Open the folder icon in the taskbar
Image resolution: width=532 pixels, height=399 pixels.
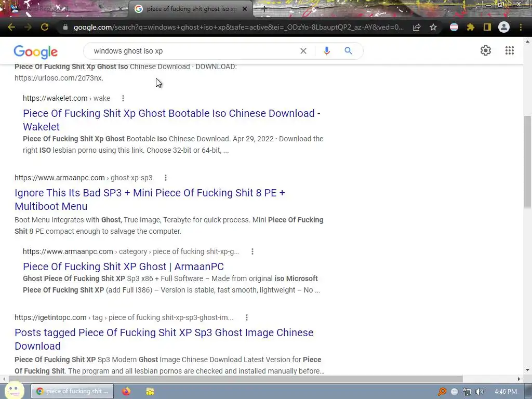[x=150, y=391]
